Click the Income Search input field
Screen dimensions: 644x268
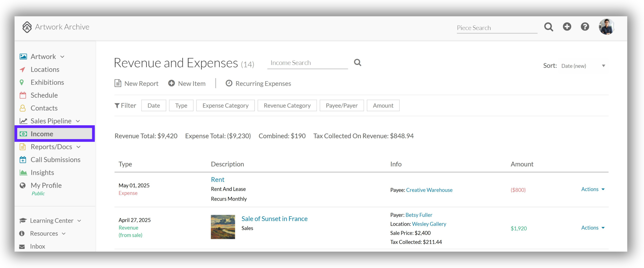307,63
